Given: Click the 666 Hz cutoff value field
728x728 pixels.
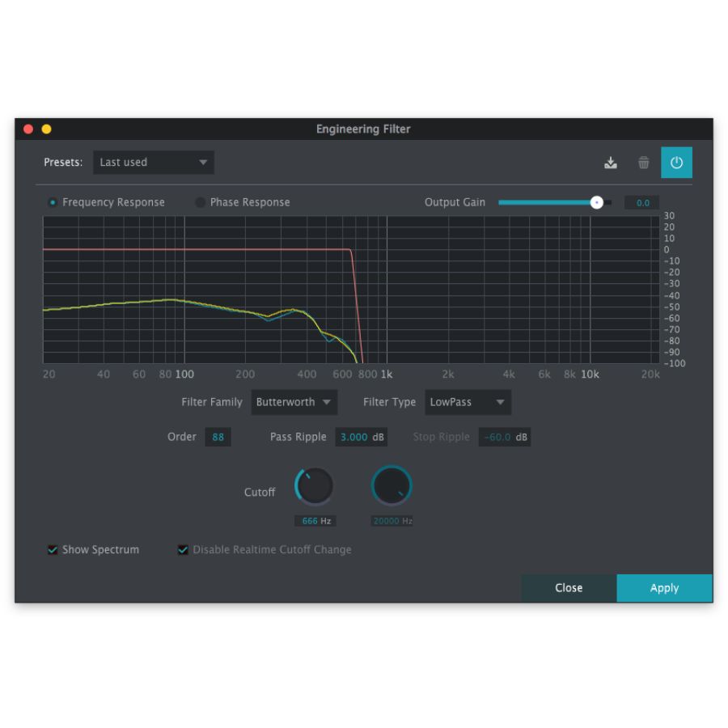Looking at the screenshot, I should (315, 521).
